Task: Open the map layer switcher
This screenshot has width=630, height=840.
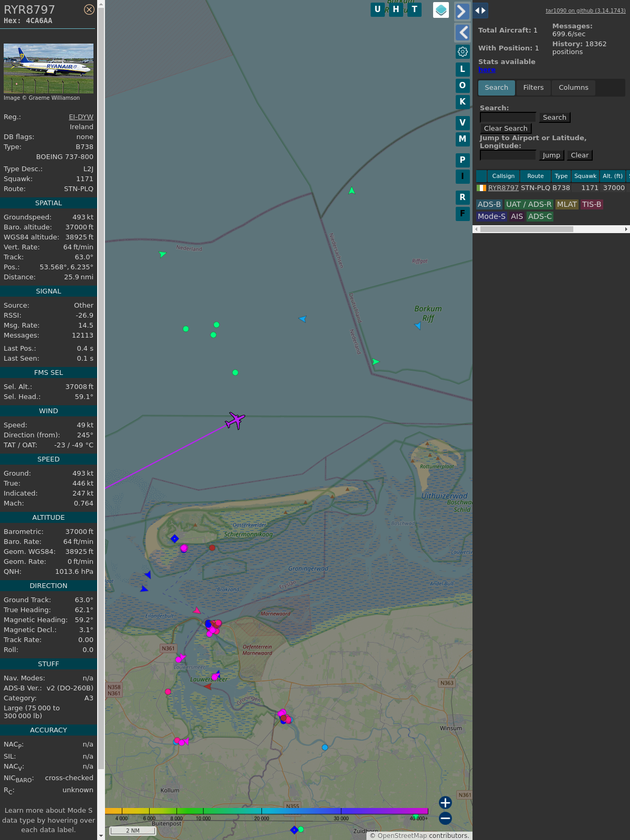Action: pyautogui.click(x=441, y=10)
